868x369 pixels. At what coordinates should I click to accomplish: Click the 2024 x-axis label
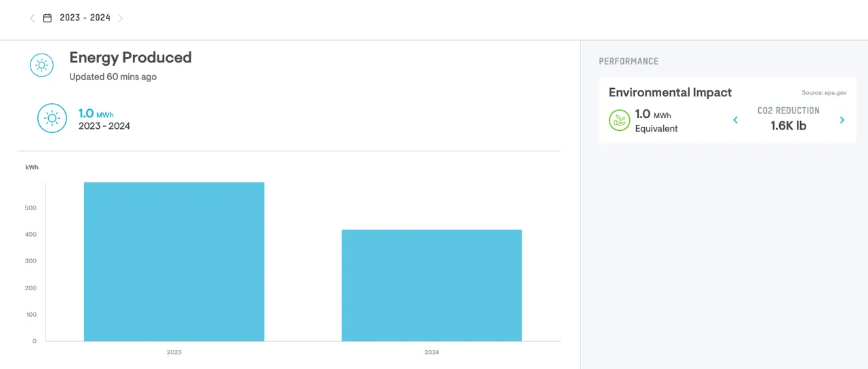click(431, 352)
